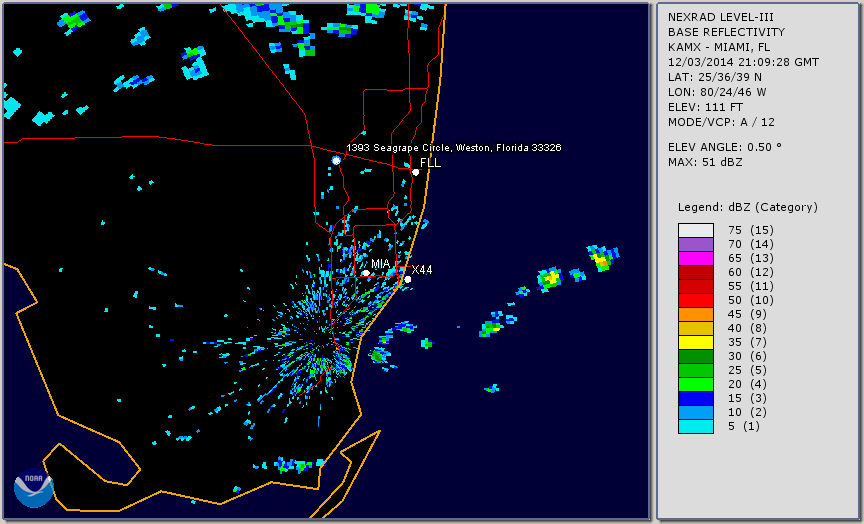Click the X44 location marker dot

(408, 280)
